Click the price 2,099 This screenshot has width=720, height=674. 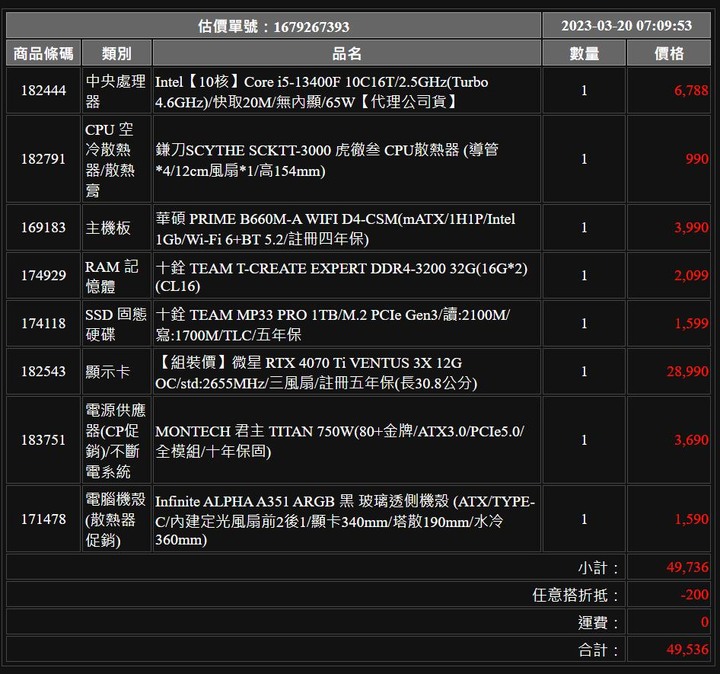[x=691, y=275]
